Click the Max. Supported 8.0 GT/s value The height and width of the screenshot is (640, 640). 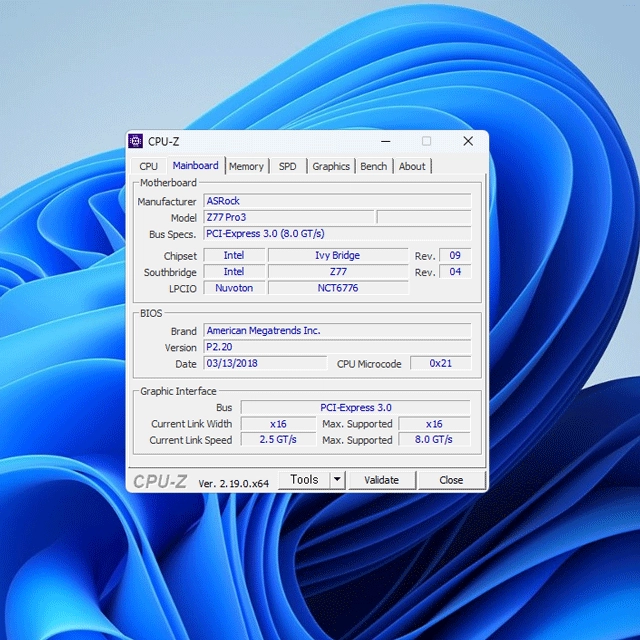pyautogui.click(x=434, y=440)
